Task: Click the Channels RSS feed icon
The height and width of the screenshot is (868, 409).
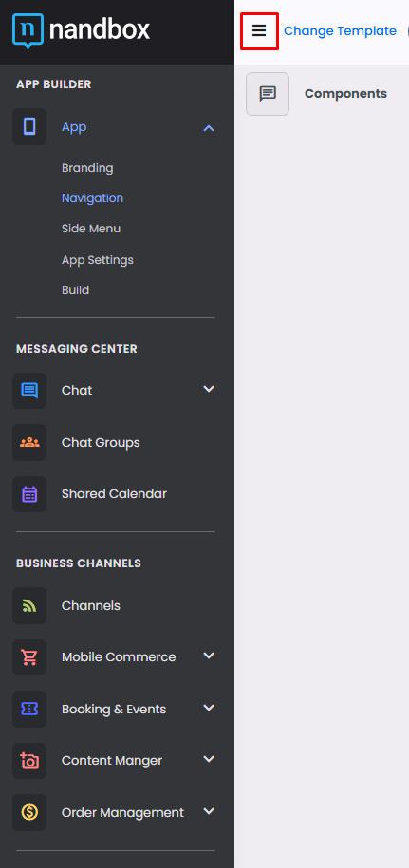Action: point(29,605)
